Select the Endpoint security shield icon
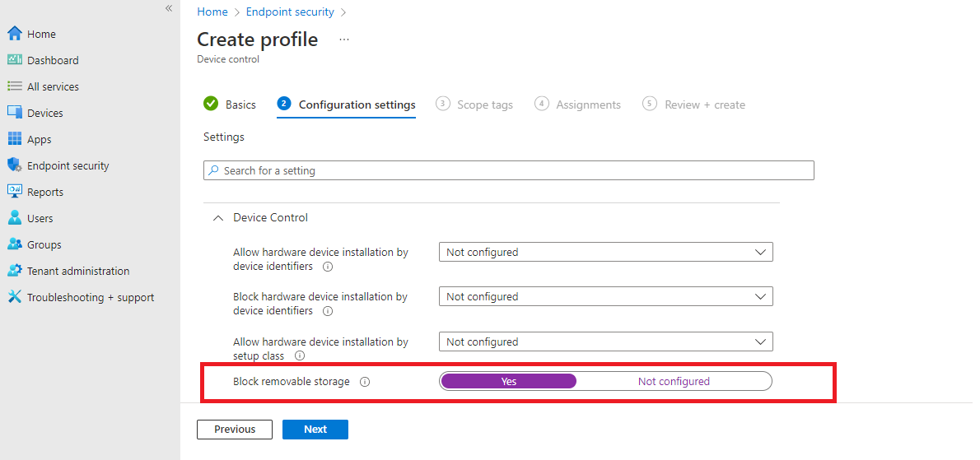 pos(15,165)
